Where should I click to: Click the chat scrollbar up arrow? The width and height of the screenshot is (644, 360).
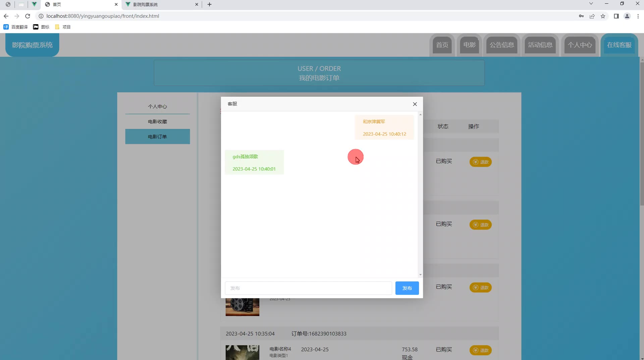(x=420, y=115)
